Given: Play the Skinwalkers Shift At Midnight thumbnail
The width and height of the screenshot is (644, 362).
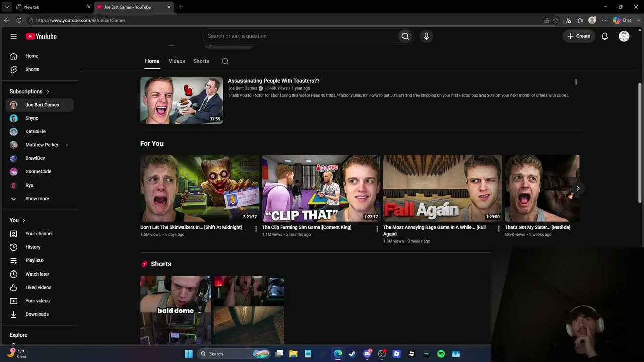Looking at the screenshot, I should pos(200,188).
